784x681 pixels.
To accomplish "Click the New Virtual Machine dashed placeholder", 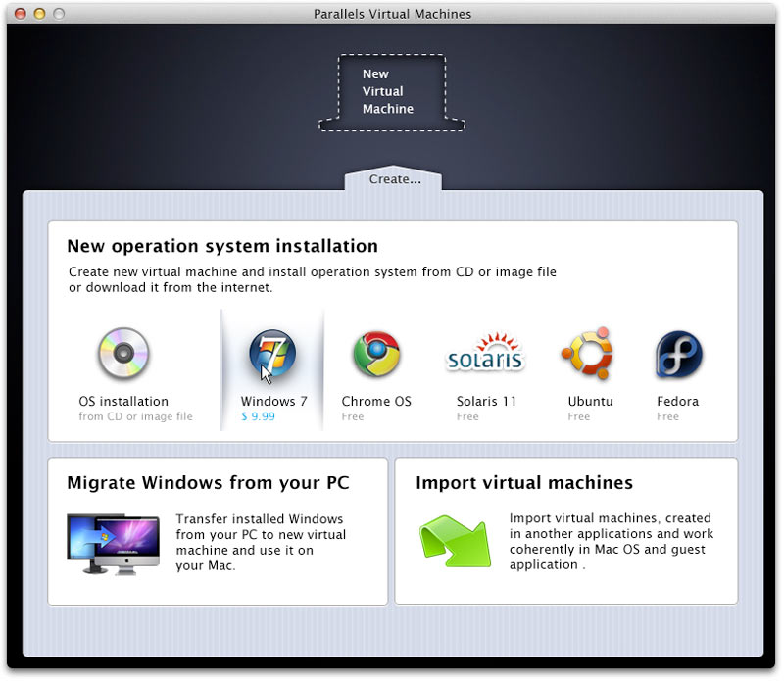I will click(x=391, y=92).
